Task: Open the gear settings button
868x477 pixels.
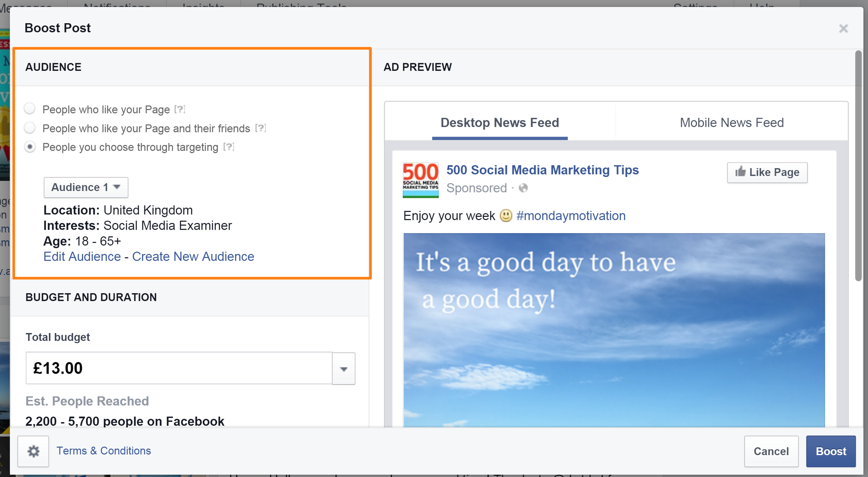Action: point(33,451)
